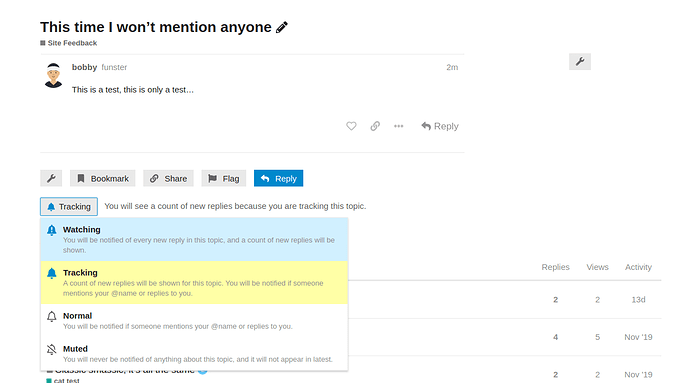Reply to bobby's post inline
690x383 pixels.
(x=440, y=126)
